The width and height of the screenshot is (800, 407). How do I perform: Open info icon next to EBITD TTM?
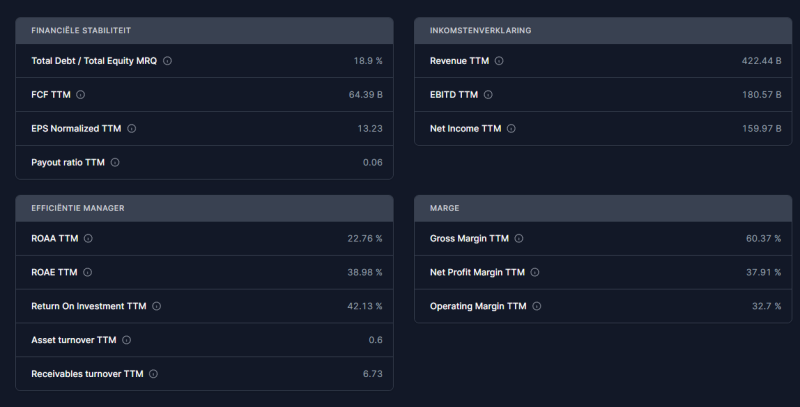click(x=488, y=94)
